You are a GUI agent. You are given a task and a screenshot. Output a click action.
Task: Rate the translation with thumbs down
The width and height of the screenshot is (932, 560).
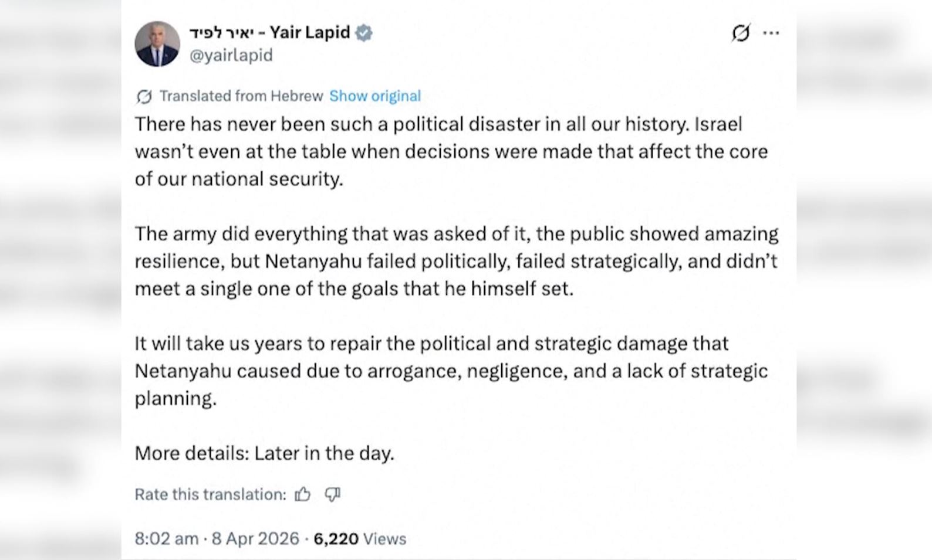click(333, 495)
